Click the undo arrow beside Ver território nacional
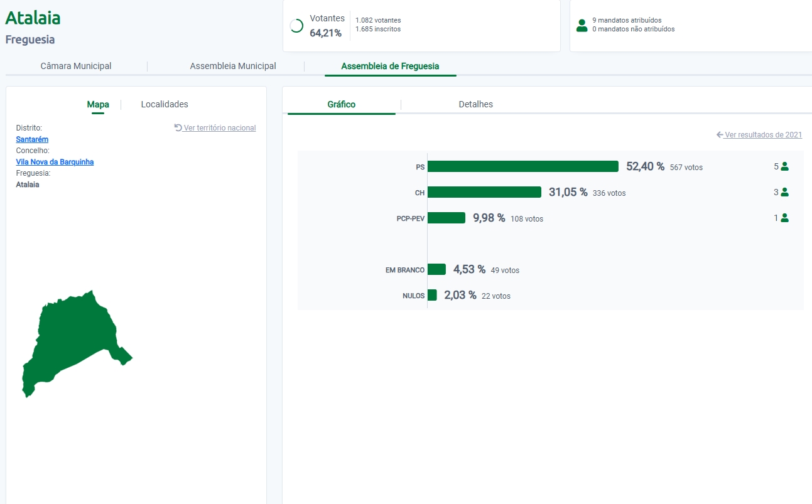 coord(178,127)
